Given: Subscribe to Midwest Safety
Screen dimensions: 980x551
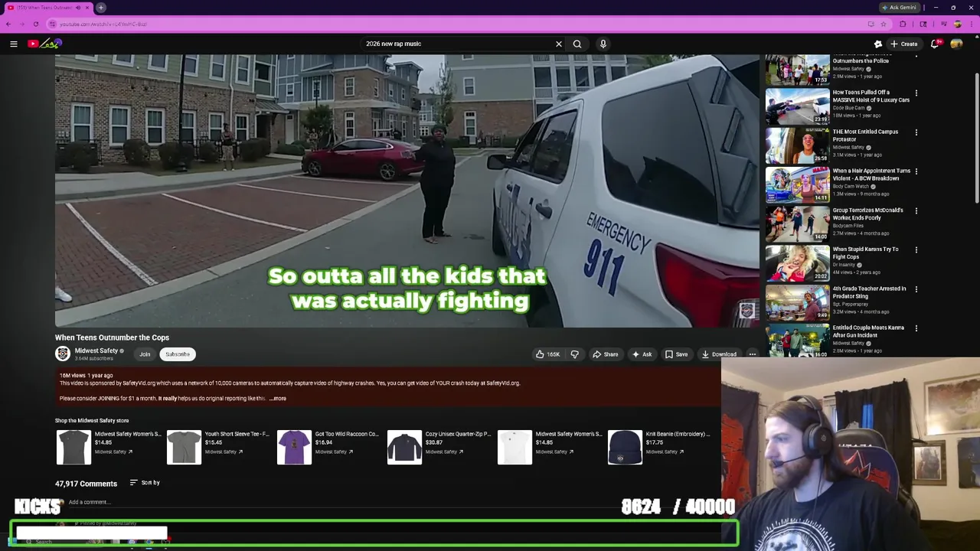Looking at the screenshot, I should pos(178,354).
